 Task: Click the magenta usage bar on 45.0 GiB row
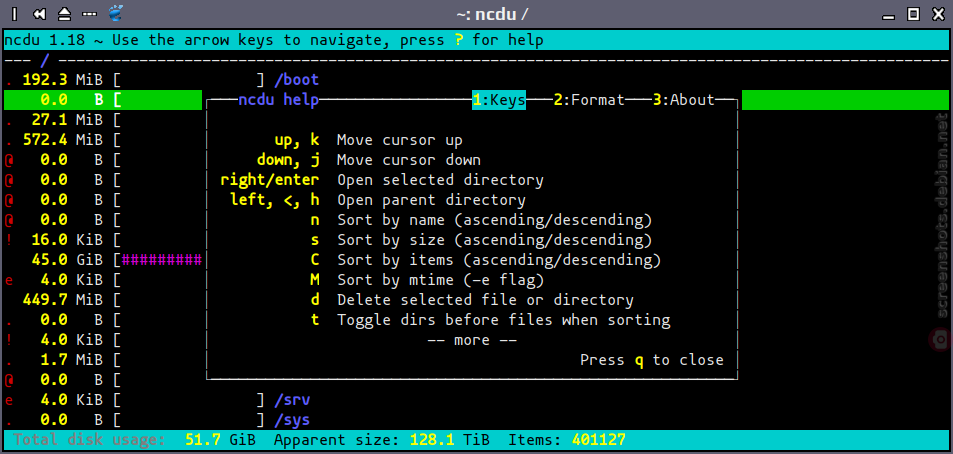[162, 261]
